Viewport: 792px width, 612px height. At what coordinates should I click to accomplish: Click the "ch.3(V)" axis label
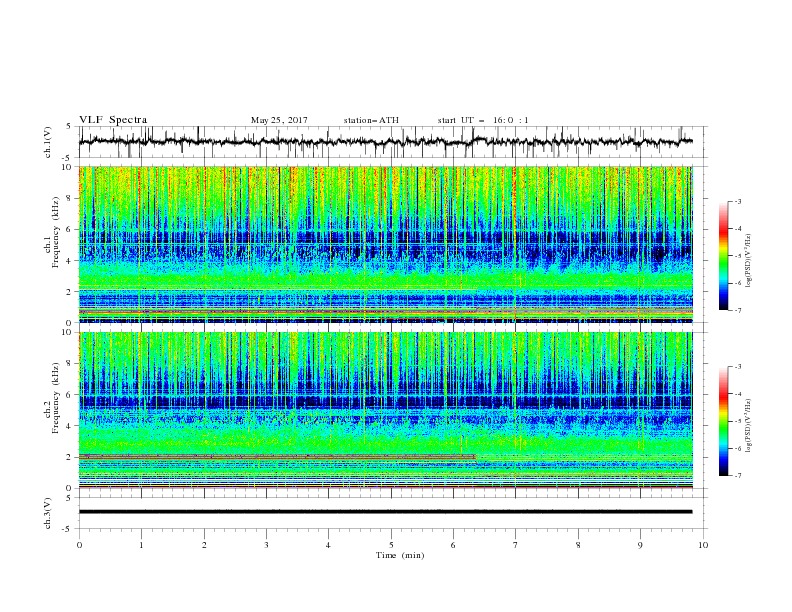pos(48,513)
